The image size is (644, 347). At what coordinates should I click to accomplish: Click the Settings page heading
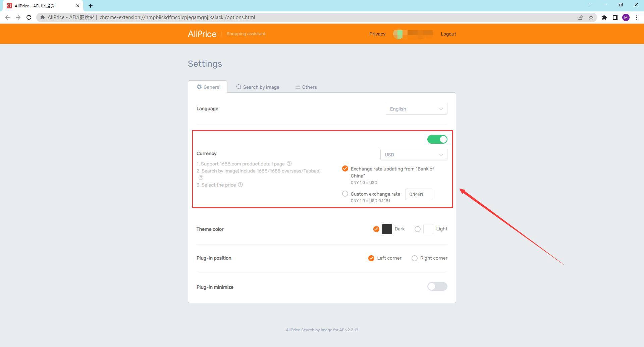coord(205,64)
